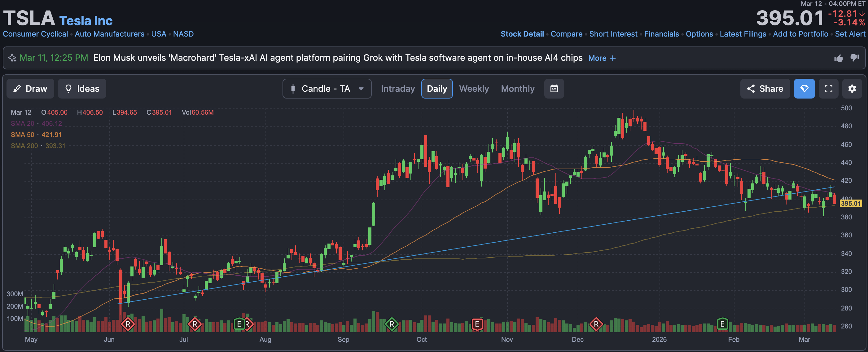Go to the Financials tab
Viewport: 868px width, 352px height.
pyautogui.click(x=661, y=34)
